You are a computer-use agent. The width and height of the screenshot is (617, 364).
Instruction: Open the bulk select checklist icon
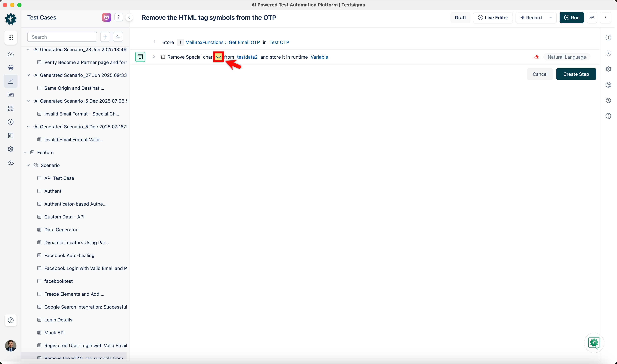click(118, 37)
